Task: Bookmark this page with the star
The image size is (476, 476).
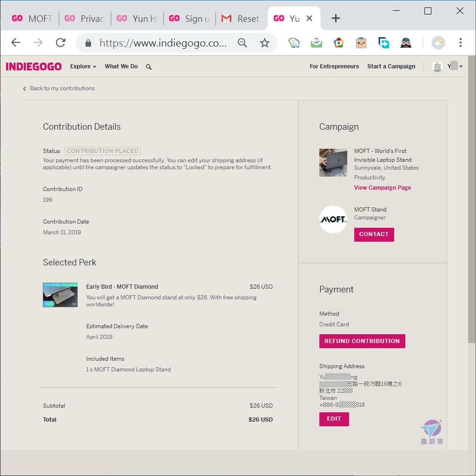Action: [x=264, y=43]
